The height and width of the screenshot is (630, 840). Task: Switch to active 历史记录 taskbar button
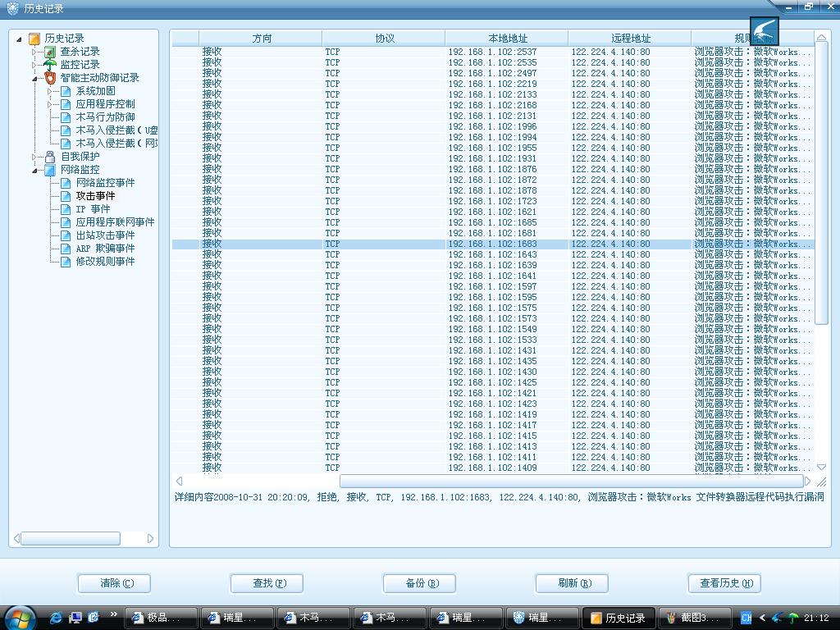tap(619, 618)
